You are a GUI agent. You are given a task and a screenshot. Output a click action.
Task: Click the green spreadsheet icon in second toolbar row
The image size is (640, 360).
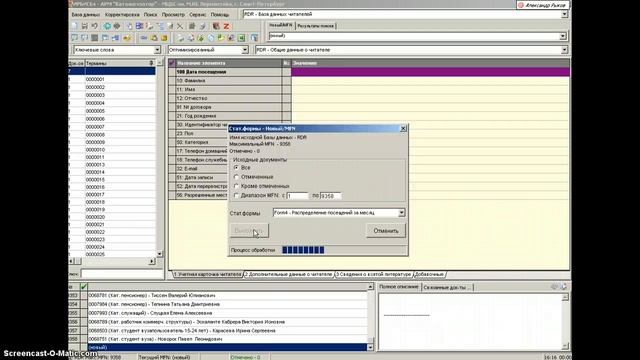pyautogui.click(x=241, y=38)
